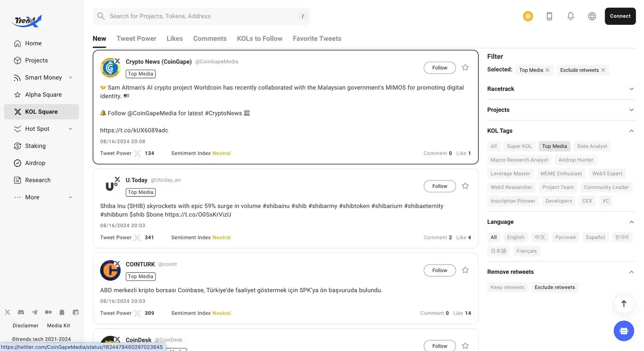The height and width of the screenshot is (351, 644).
Task: Click the project search input field
Action: (x=201, y=16)
